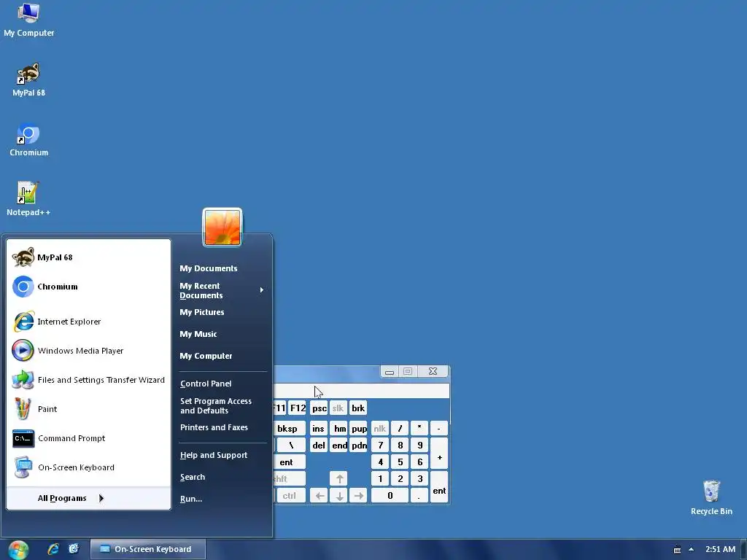
Task: Click the numpad asterisk key
Action: coord(419,429)
